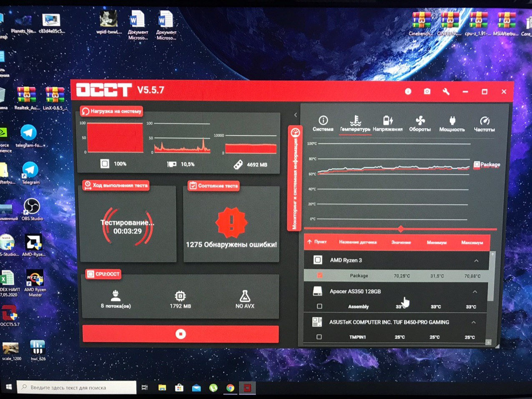Open the MSIAfterburner archive on desktop

[506, 23]
